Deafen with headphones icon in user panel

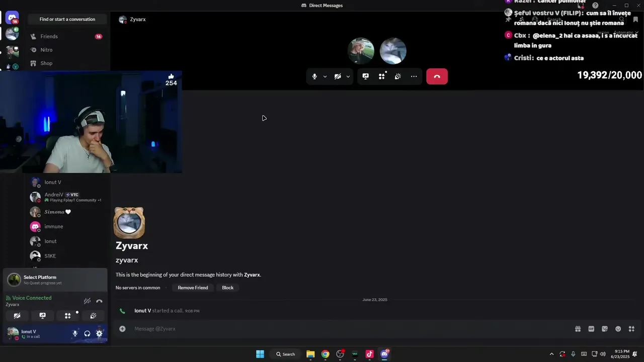point(87,333)
